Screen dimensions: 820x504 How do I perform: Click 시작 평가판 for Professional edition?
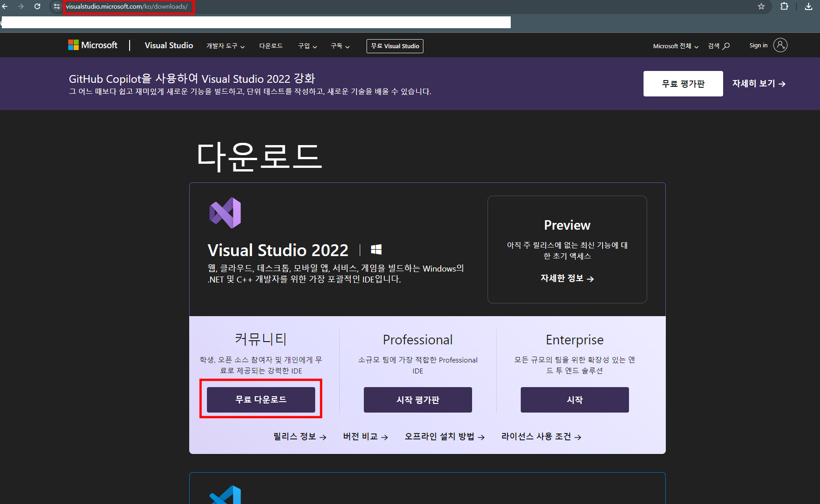tap(418, 400)
